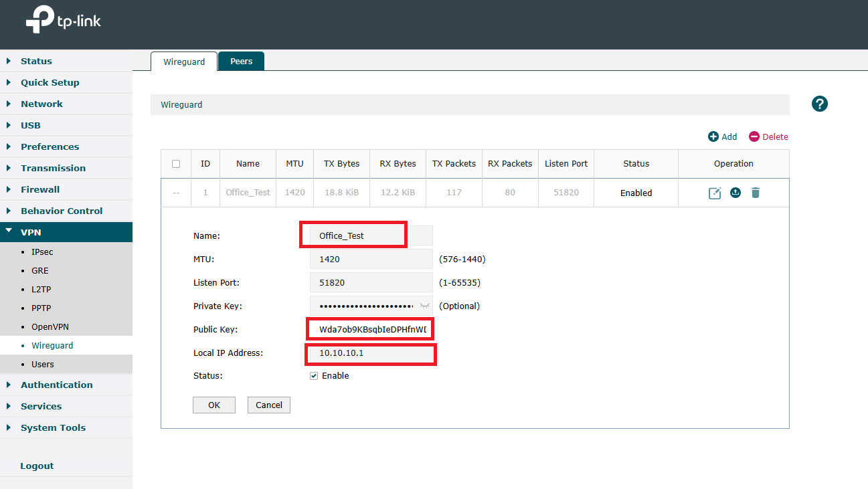Expand the Services section
Screen dimensions: 868x489
pyautogui.click(x=66, y=406)
